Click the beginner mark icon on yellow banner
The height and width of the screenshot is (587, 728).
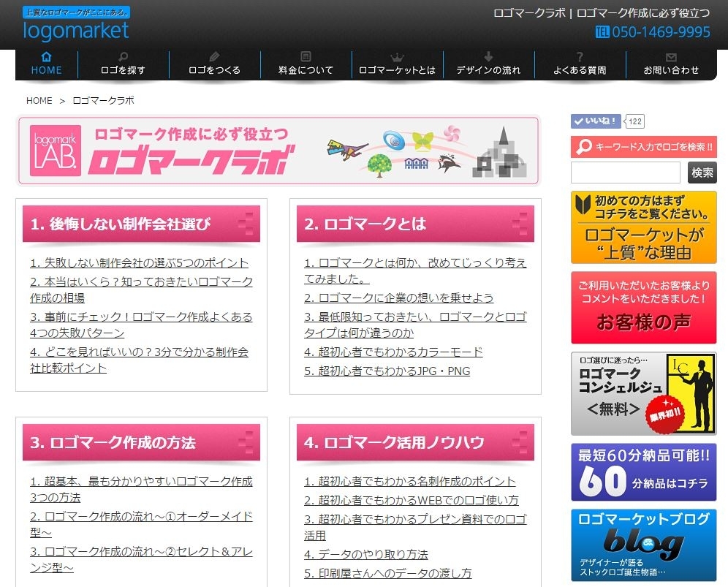coord(583,205)
